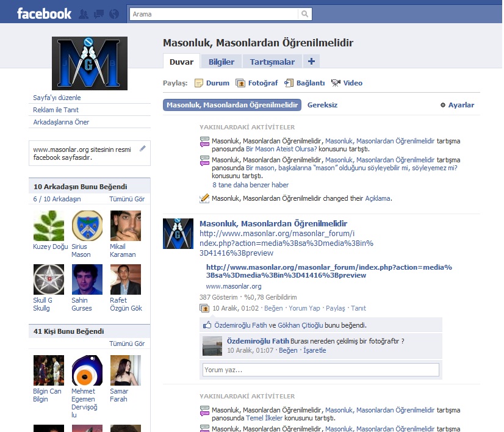Viewport: 504px width, 432px height.
Task: Select the Fotoğraf share icon
Action: coord(240,83)
